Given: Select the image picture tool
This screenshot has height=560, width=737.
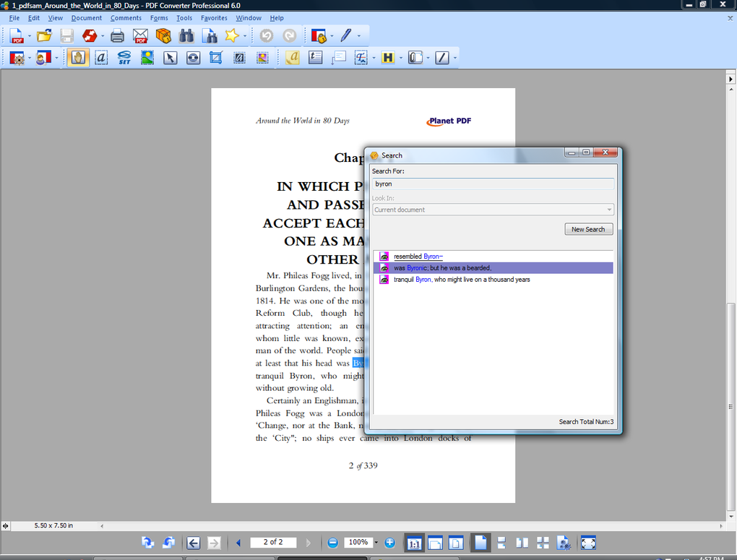Looking at the screenshot, I should [147, 58].
